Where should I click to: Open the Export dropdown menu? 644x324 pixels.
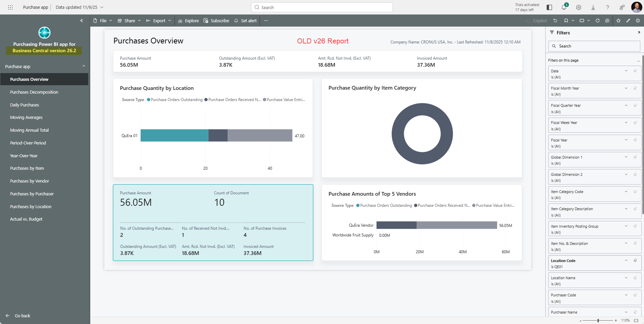(x=159, y=21)
